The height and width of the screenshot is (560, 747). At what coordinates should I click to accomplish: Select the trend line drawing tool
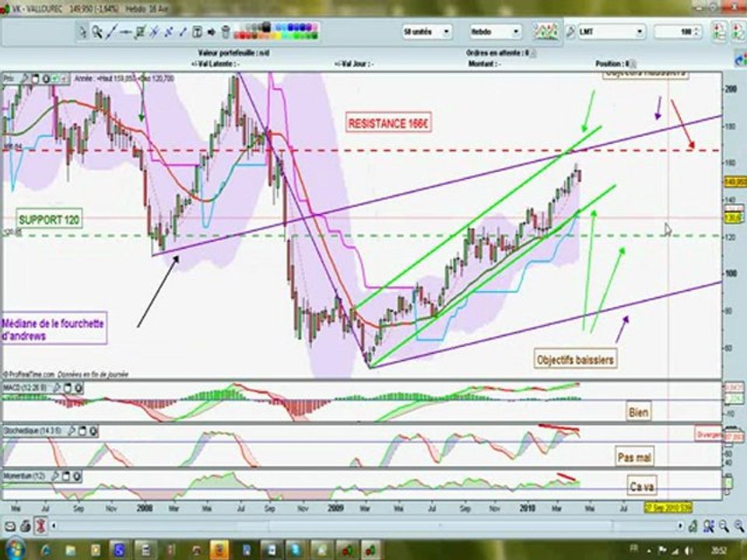pos(111,32)
